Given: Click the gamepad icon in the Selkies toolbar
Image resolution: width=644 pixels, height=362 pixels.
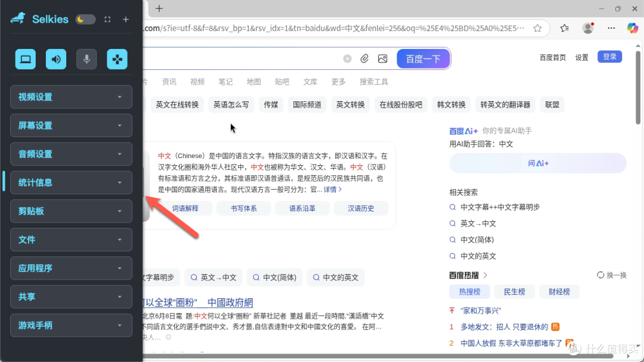Looking at the screenshot, I should (x=117, y=59).
